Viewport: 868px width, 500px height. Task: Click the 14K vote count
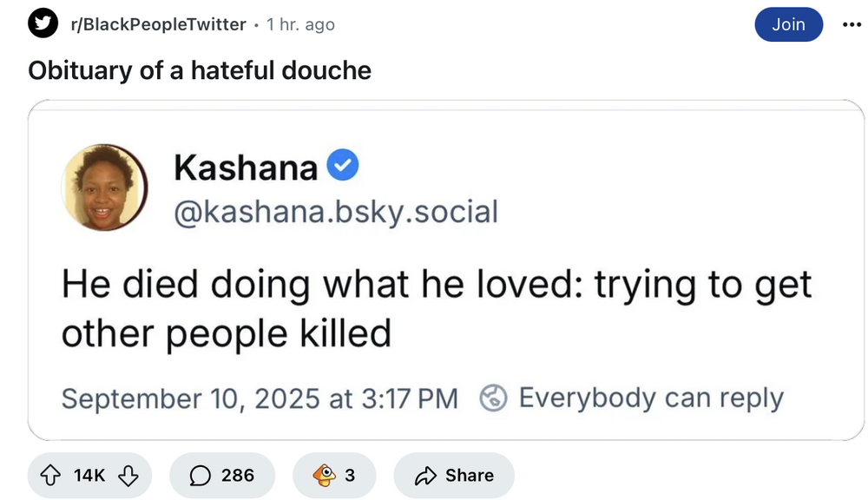[89, 475]
